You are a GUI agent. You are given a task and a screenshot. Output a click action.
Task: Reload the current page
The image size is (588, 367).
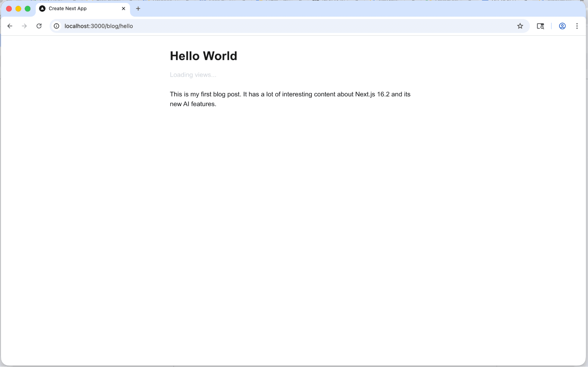[39, 26]
